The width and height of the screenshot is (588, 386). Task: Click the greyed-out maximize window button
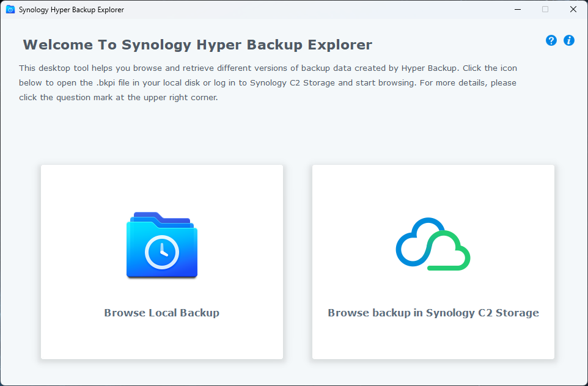coord(545,9)
